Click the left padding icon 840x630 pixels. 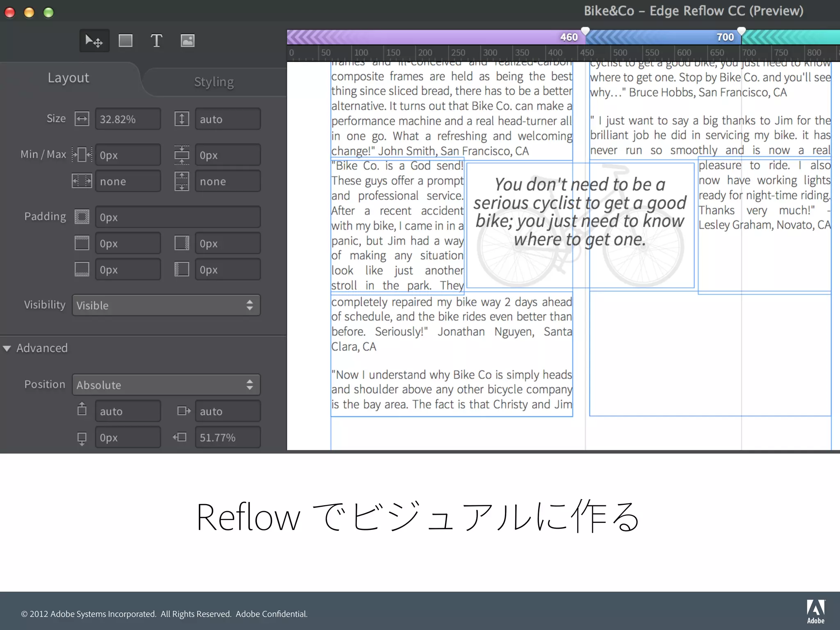tap(182, 269)
